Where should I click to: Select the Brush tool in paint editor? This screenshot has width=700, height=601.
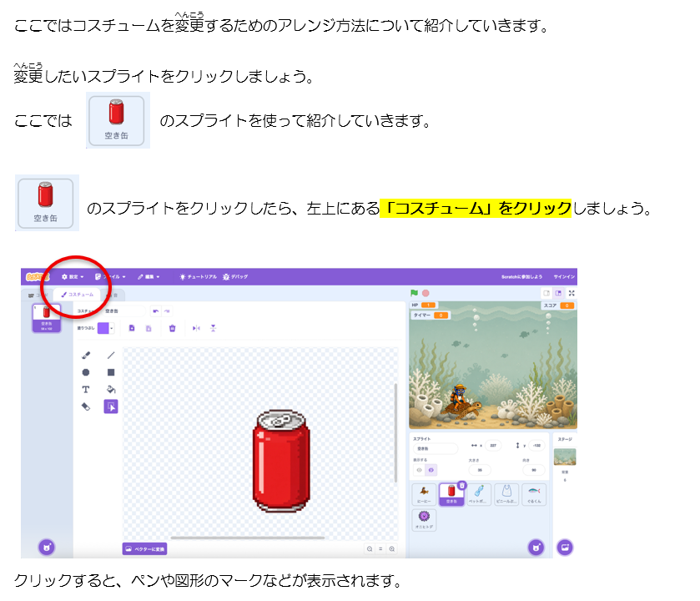pyautogui.click(x=86, y=356)
